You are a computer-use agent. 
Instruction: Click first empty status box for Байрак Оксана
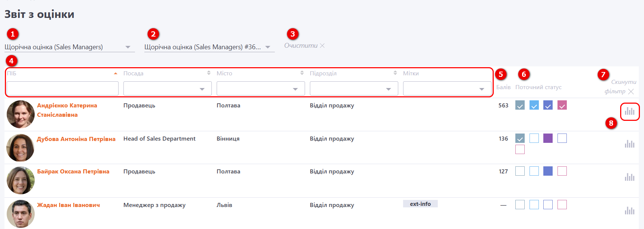point(520,171)
